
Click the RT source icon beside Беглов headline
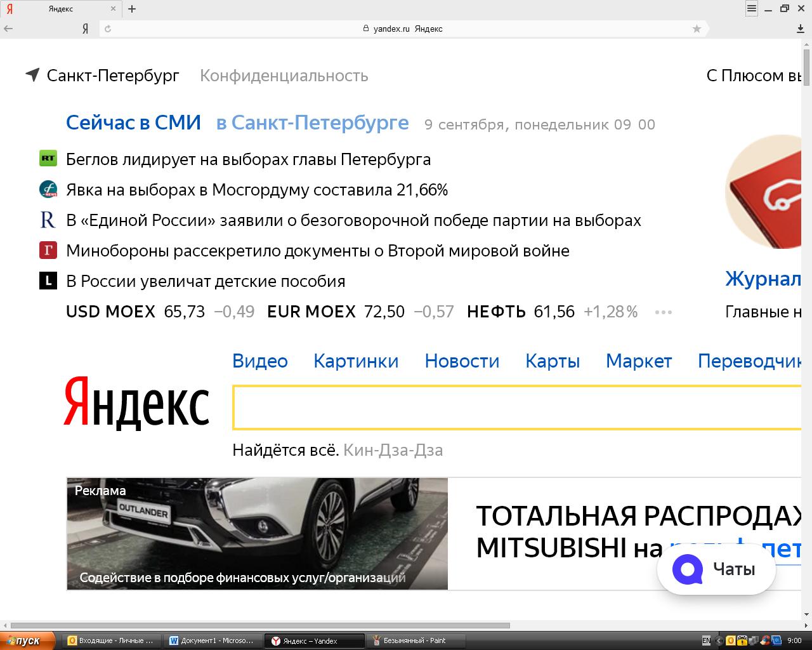[x=48, y=159]
